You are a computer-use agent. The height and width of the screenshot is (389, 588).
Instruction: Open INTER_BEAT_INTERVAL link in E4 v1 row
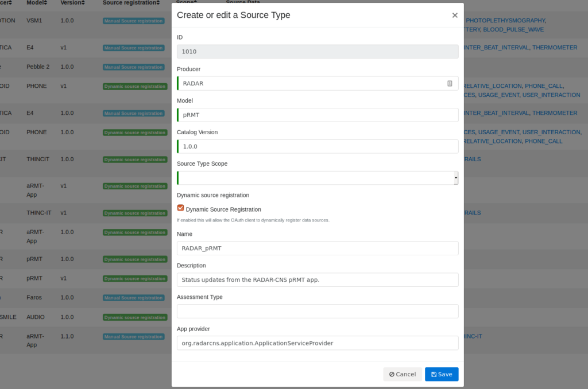496,47
